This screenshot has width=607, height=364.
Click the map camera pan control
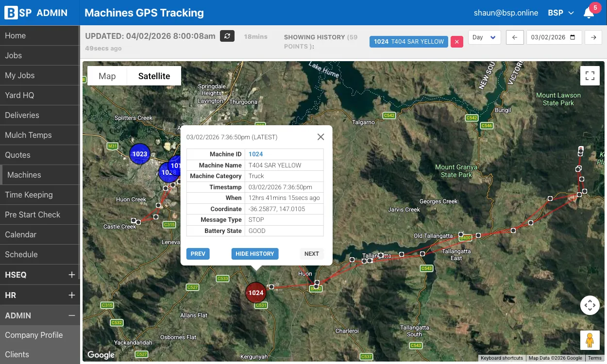590,305
